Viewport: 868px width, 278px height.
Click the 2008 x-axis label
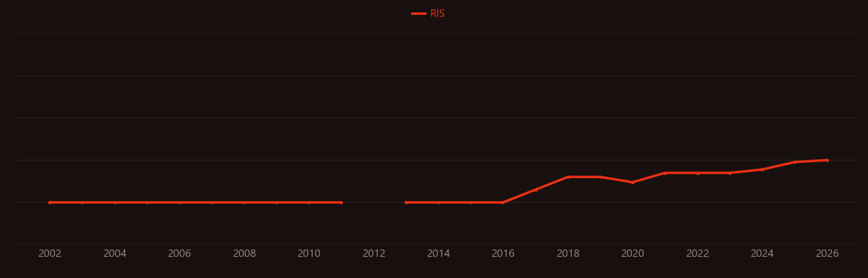coord(244,253)
